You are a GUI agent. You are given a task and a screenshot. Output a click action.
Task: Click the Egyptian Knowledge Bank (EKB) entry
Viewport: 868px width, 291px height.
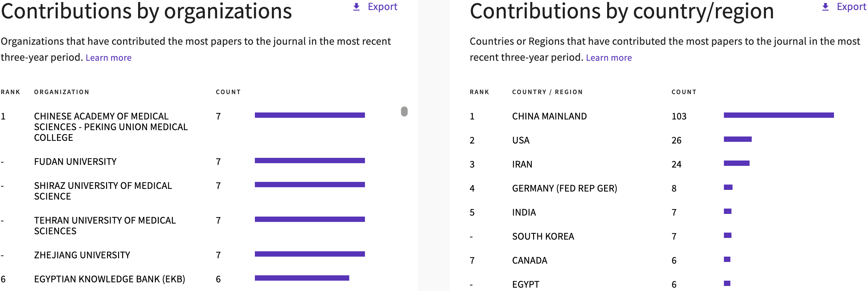tap(109, 279)
